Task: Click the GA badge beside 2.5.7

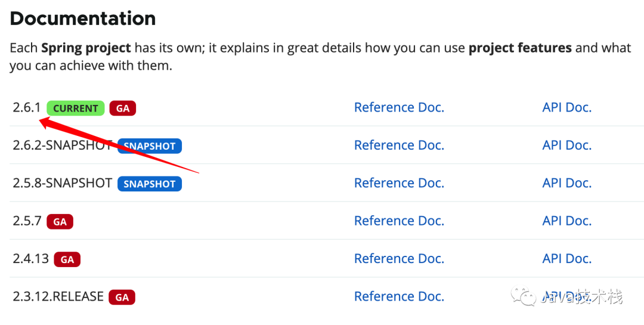Action: click(60, 221)
